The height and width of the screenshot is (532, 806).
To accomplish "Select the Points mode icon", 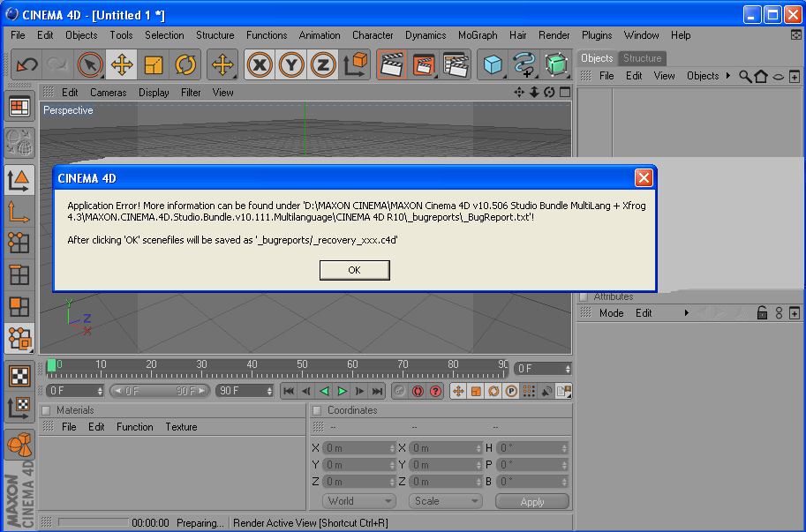I will tap(19, 243).
